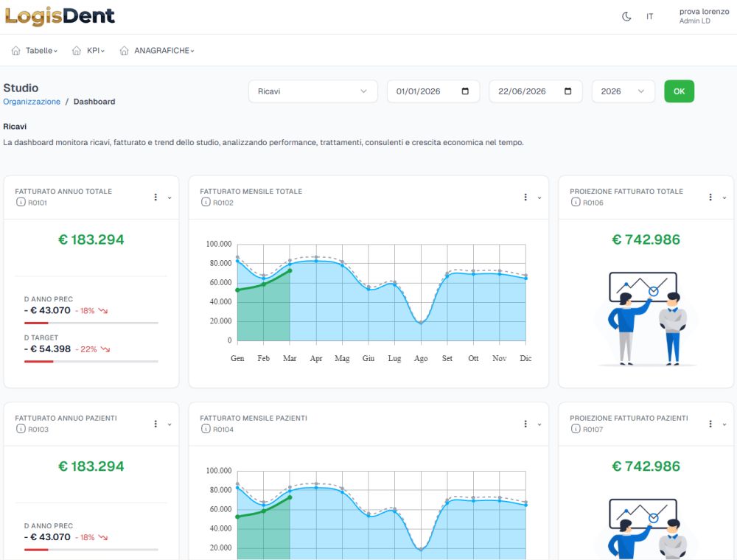Open the prova lorenzo user menu
This screenshot has width=737, height=560.
(704, 16)
